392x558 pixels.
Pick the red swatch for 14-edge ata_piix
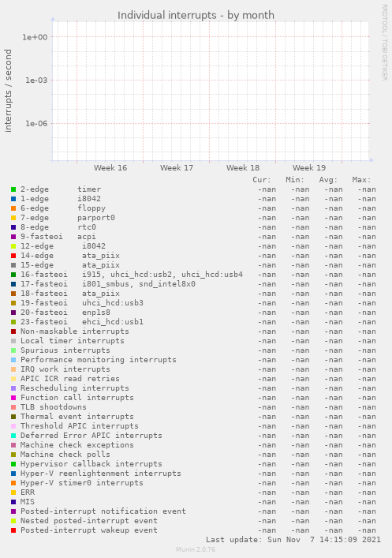(x=13, y=256)
